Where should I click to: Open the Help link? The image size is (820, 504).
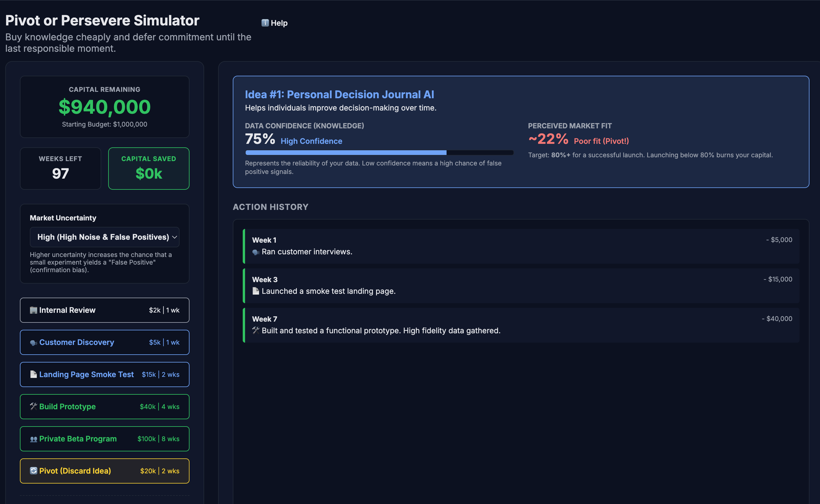pyautogui.click(x=274, y=23)
